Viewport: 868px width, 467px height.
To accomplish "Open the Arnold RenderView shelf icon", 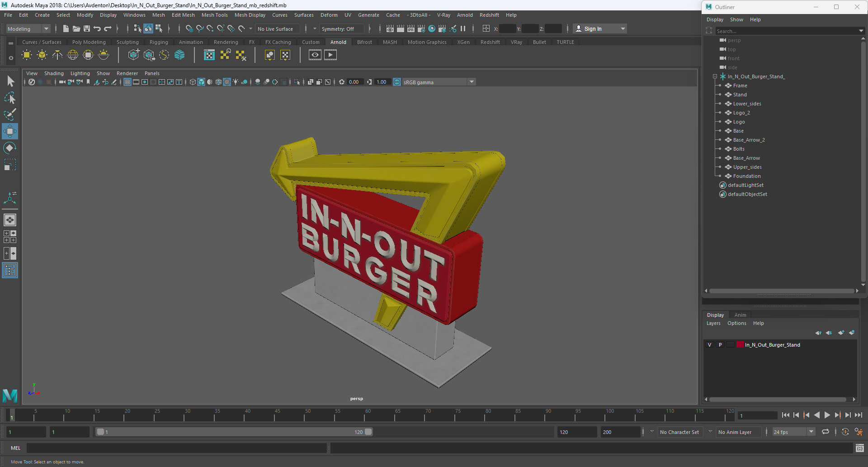I will tap(315, 55).
